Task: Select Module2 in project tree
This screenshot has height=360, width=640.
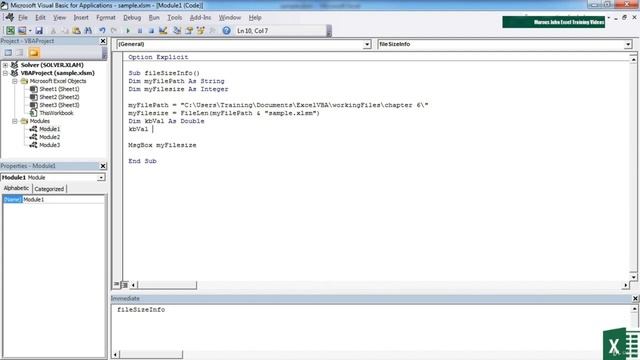Action: (49, 137)
